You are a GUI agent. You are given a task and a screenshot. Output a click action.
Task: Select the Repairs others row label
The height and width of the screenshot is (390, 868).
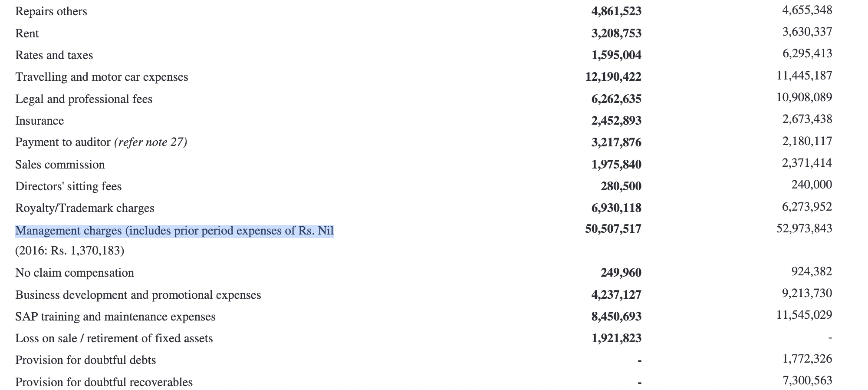[x=51, y=11]
